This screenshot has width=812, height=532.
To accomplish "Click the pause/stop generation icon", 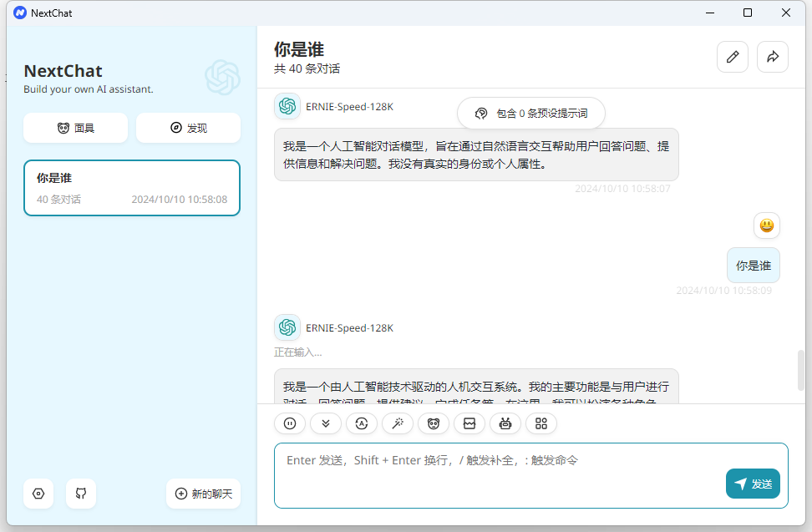I will pyautogui.click(x=290, y=423).
